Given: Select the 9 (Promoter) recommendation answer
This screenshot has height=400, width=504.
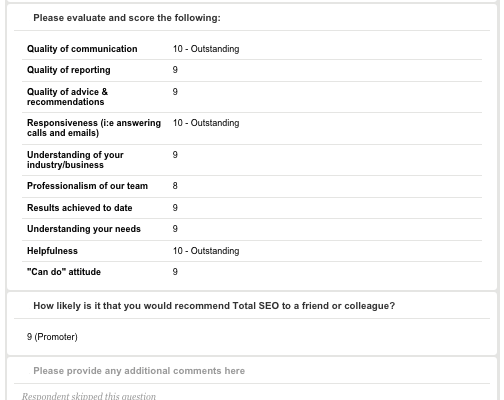Looking at the screenshot, I should [x=52, y=337].
